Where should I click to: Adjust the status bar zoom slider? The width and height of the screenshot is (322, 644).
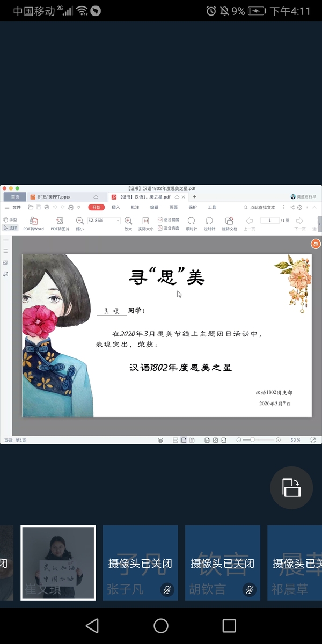coord(252,440)
